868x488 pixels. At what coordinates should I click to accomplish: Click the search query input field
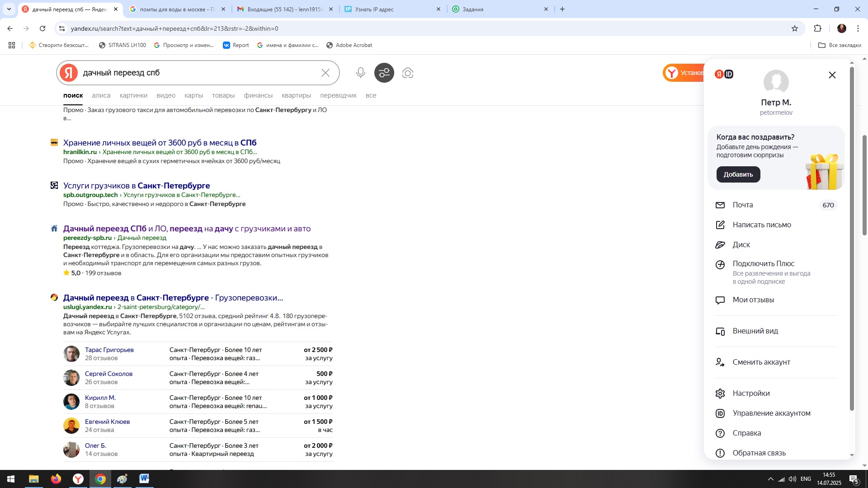198,73
